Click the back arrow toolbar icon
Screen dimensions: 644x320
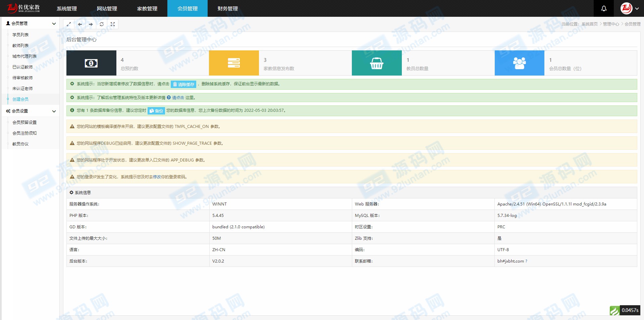80,24
